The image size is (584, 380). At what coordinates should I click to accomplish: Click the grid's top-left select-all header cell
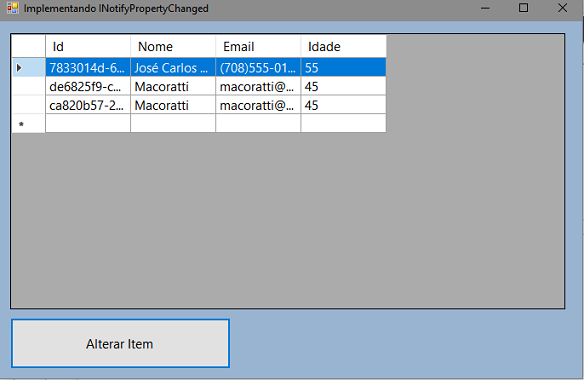[29, 46]
